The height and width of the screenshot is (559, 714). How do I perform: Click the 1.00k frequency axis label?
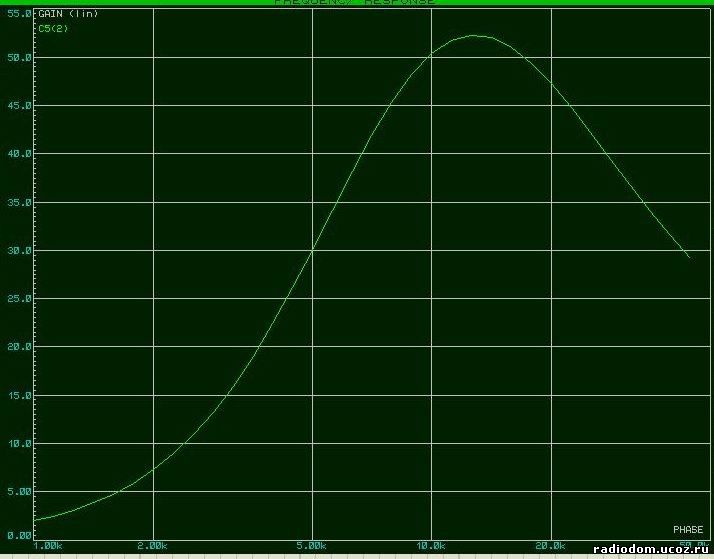(x=48, y=546)
